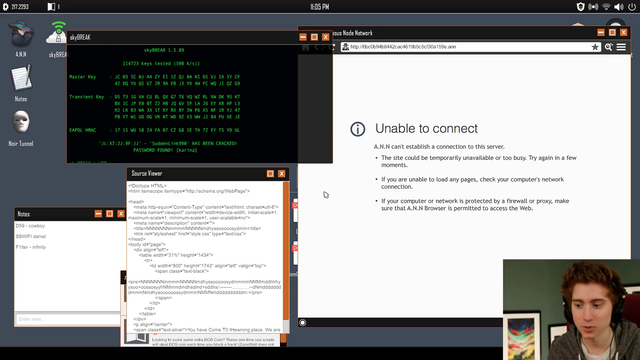The height and width of the screenshot is (360, 640).
Task: Minimize the skyBREAK window
Action: pyautogui.click(x=303, y=37)
